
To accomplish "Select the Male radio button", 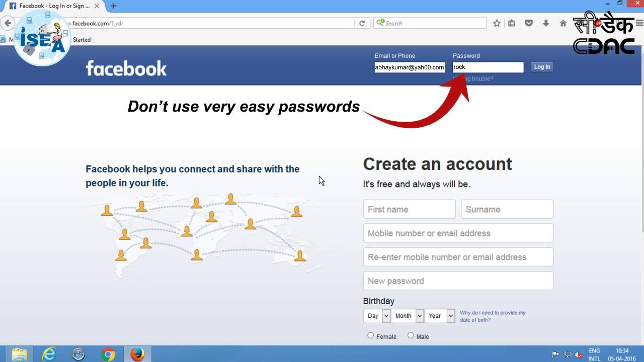I will coord(411,335).
